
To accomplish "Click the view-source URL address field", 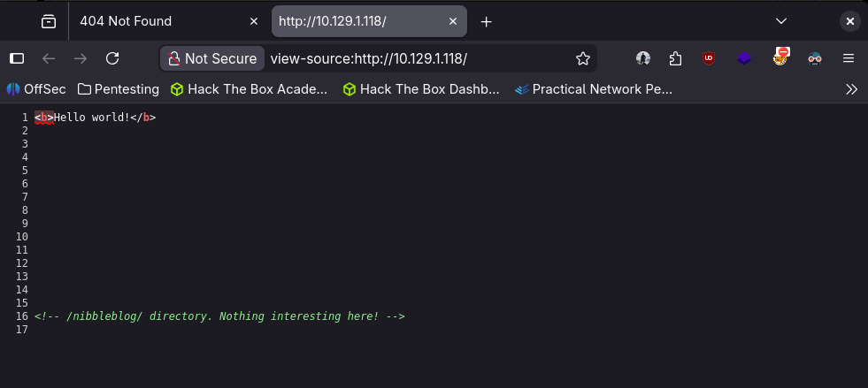I will 416,58.
